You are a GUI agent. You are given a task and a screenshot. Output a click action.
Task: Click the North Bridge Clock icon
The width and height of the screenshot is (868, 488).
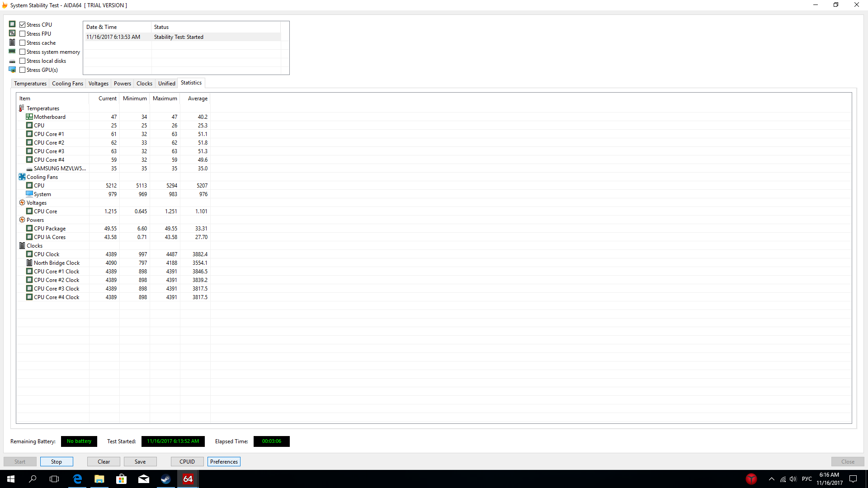(29, 263)
